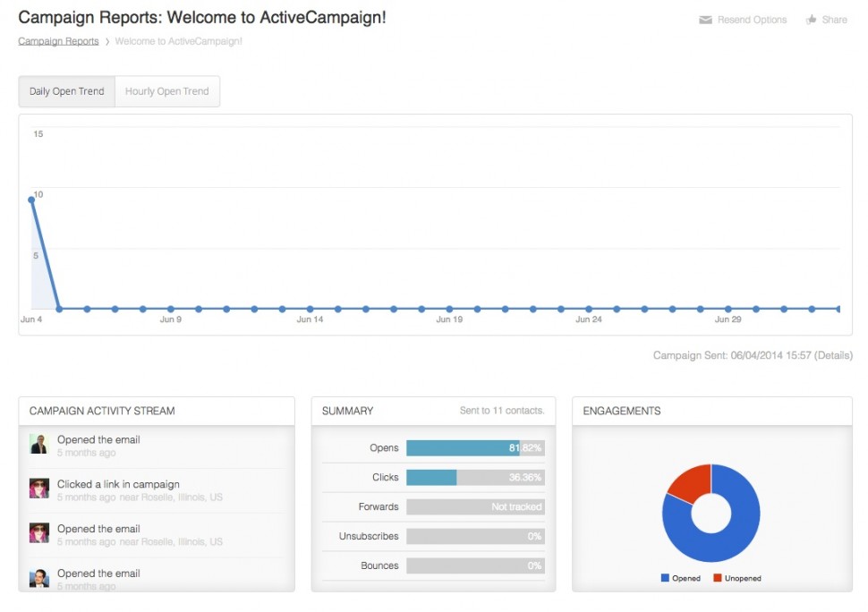
Task: Click the Clicks 36.36% bar
Action: click(475, 477)
